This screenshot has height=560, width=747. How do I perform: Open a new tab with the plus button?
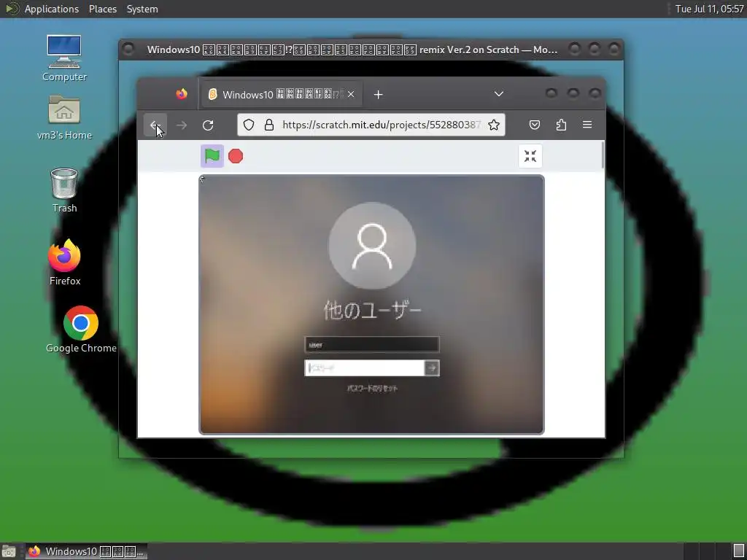pos(379,95)
